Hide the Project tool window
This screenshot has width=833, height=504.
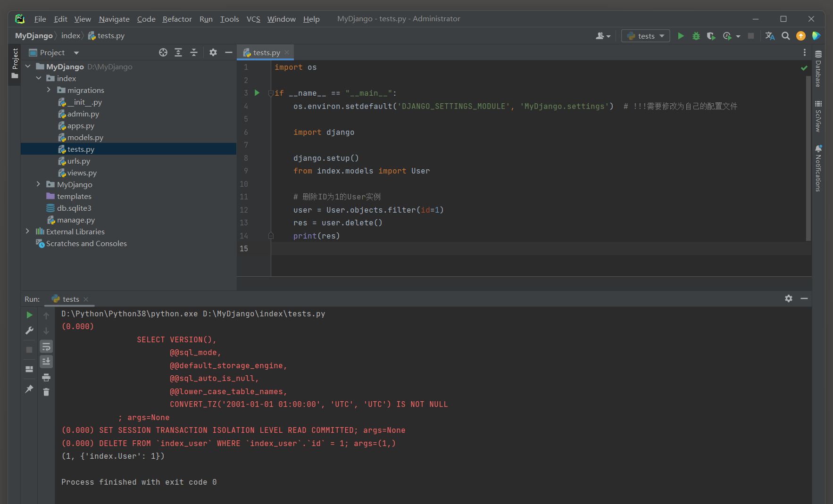[229, 52]
